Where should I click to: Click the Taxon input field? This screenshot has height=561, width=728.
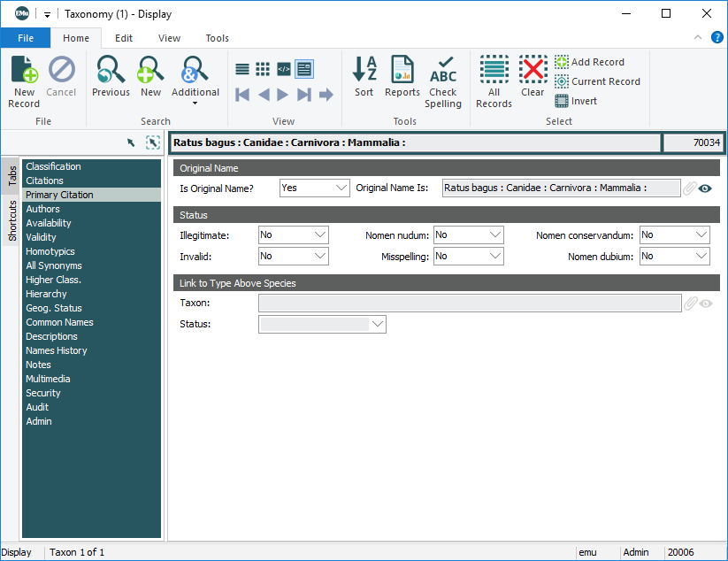tap(469, 304)
